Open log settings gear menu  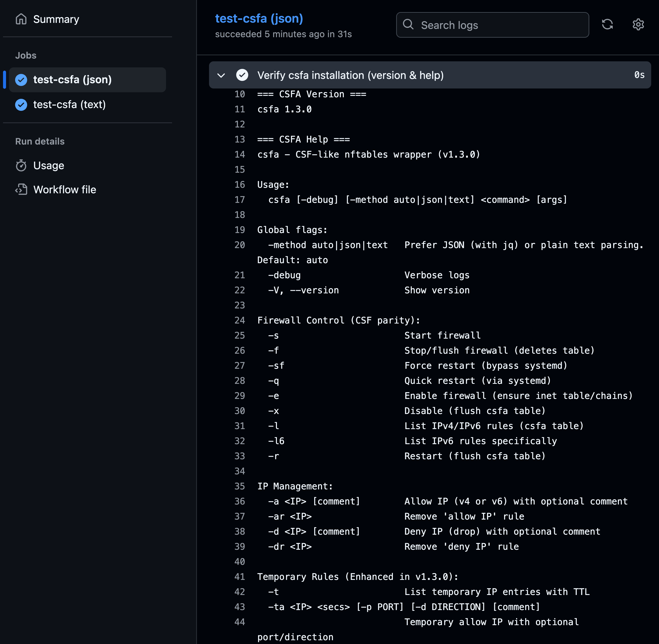point(638,24)
